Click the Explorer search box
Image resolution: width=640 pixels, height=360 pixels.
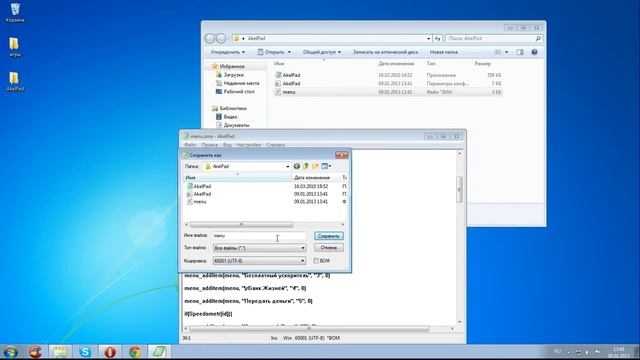click(494, 38)
